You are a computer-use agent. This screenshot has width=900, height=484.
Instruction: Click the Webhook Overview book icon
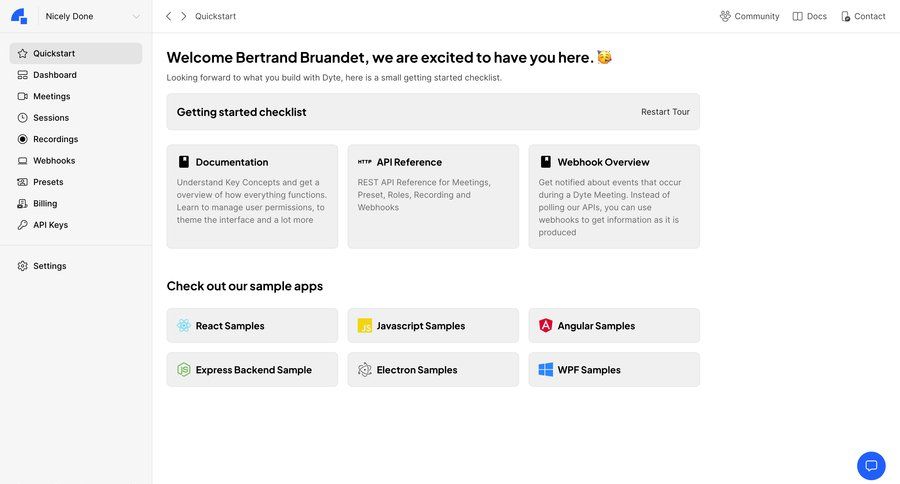[x=546, y=162]
